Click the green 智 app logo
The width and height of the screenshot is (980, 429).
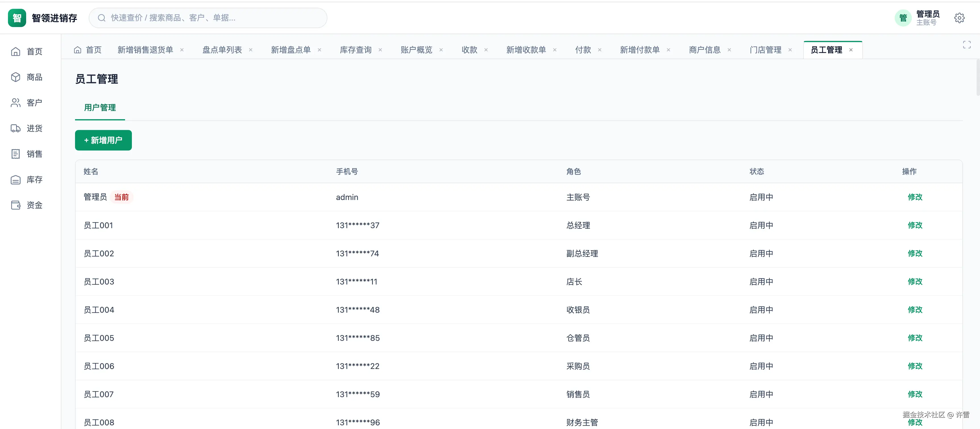pos(17,18)
